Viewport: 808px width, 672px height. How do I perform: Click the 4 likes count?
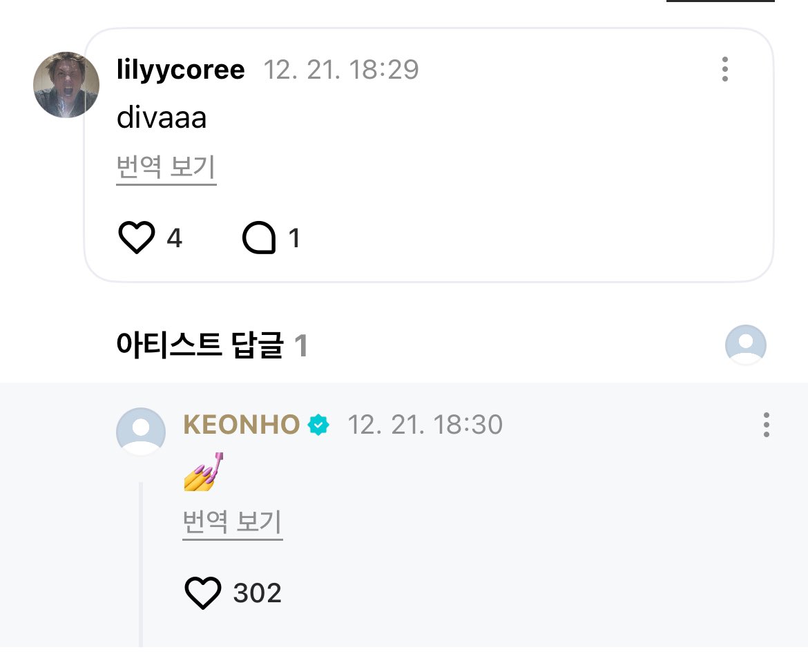[174, 238]
